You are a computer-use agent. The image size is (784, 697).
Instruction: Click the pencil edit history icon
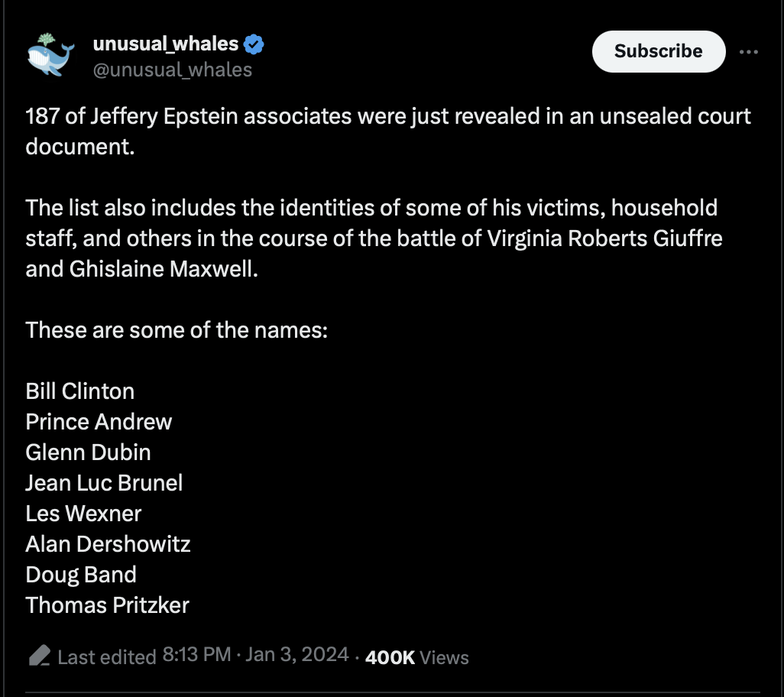click(40, 656)
